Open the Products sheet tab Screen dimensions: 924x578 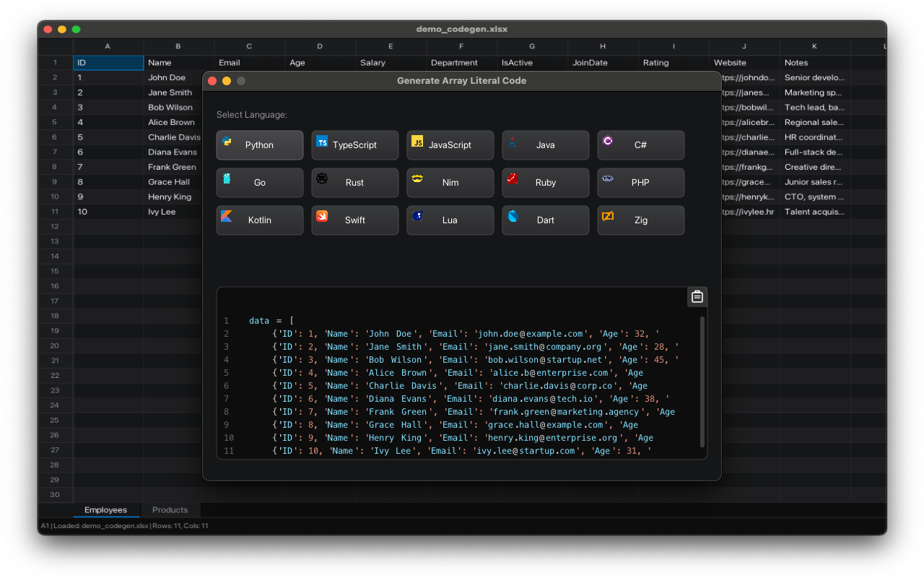(x=170, y=510)
